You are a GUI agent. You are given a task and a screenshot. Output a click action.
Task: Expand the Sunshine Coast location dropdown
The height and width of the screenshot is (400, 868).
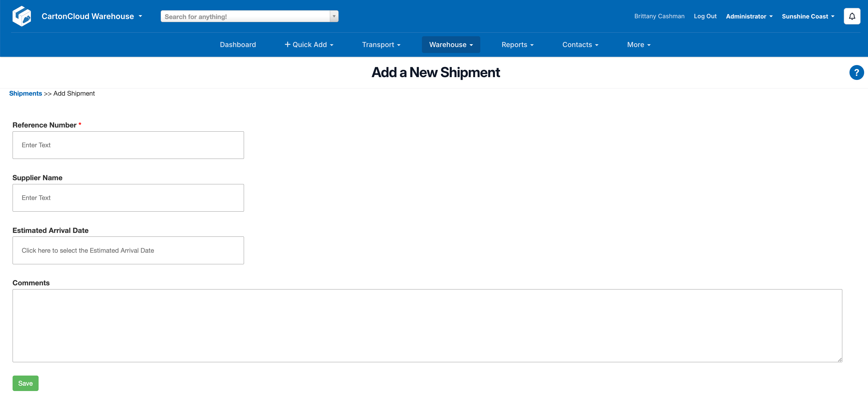point(808,16)
